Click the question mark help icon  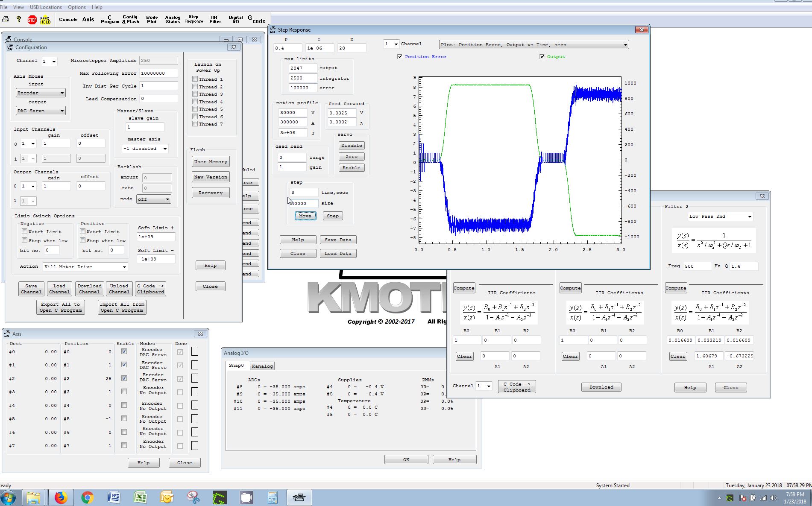[19, 20]
